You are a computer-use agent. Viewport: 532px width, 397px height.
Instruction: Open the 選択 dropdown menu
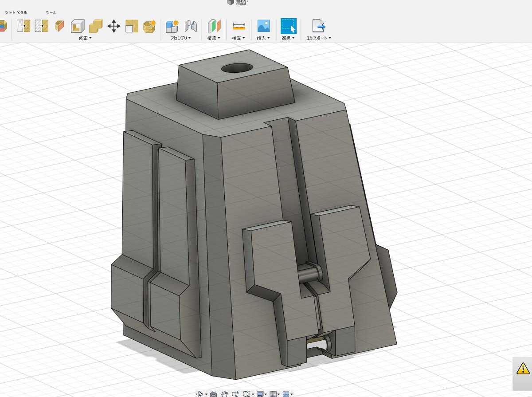288,38
